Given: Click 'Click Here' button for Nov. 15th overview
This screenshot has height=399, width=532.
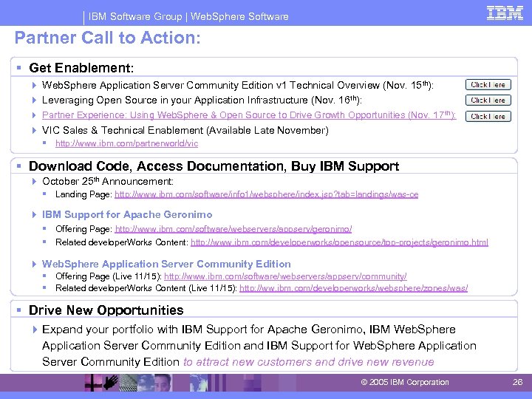Looking at the screenshot, I should [x=488, y=84].
